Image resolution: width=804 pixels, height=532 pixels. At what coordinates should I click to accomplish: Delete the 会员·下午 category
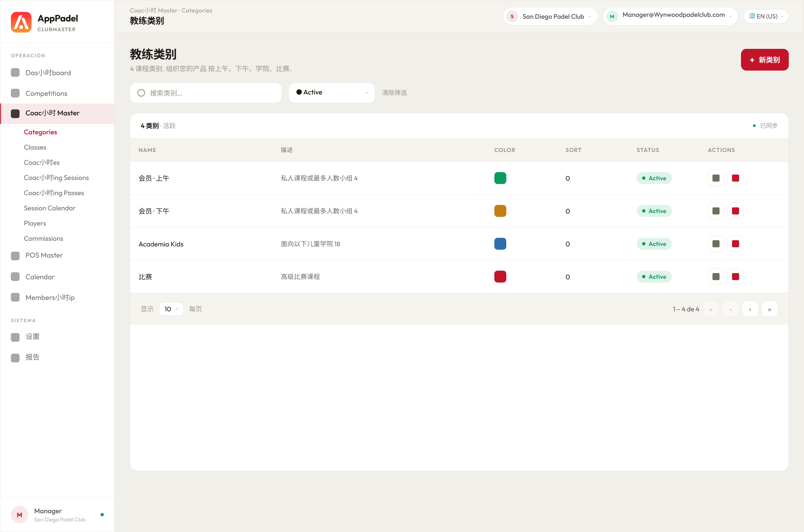point(736,211)
